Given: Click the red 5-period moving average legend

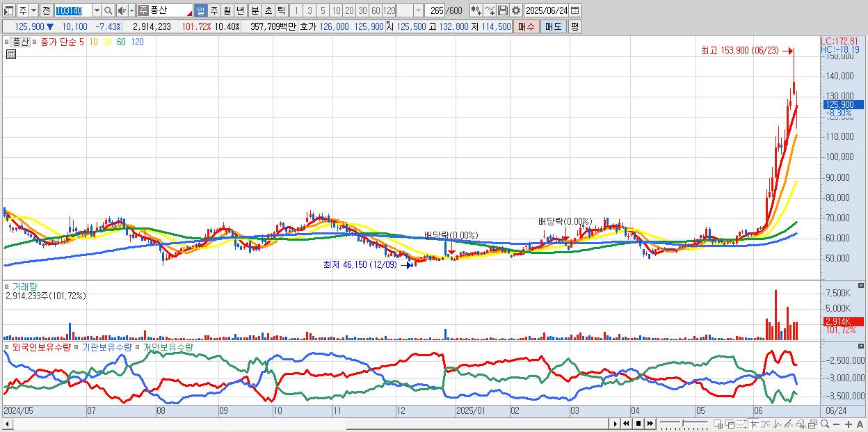Looking at the screenshot, I should 82,42.
